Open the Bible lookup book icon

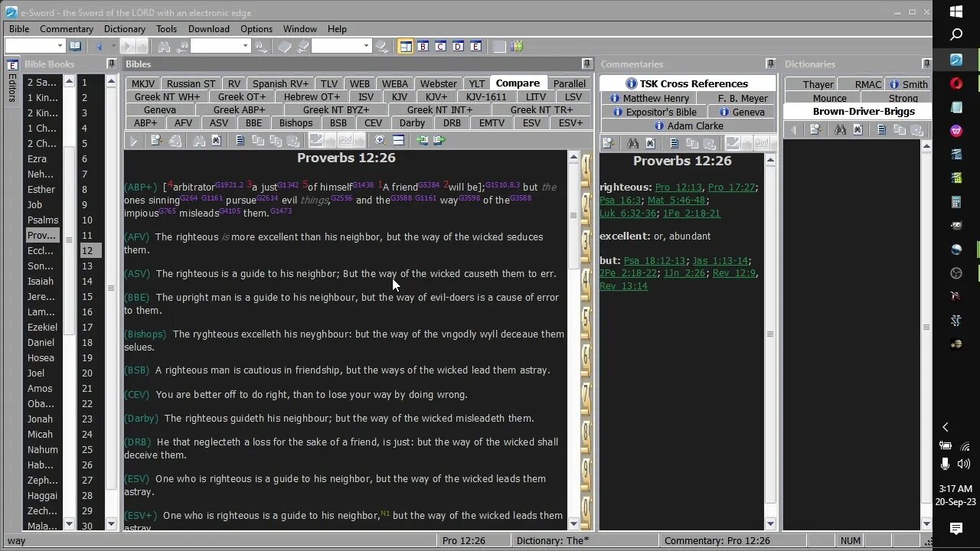tap(75, 46)
